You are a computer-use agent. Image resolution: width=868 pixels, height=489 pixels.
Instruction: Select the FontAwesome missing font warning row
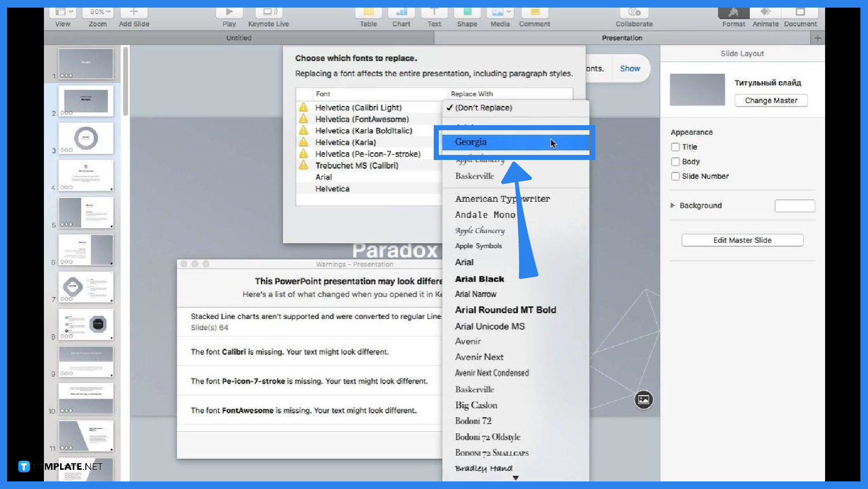pos(310,410)
